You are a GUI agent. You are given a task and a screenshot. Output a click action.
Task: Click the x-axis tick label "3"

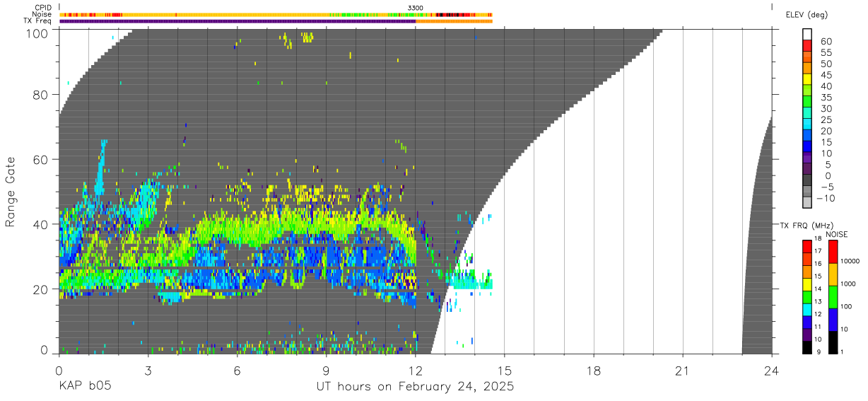pos(148,370)
